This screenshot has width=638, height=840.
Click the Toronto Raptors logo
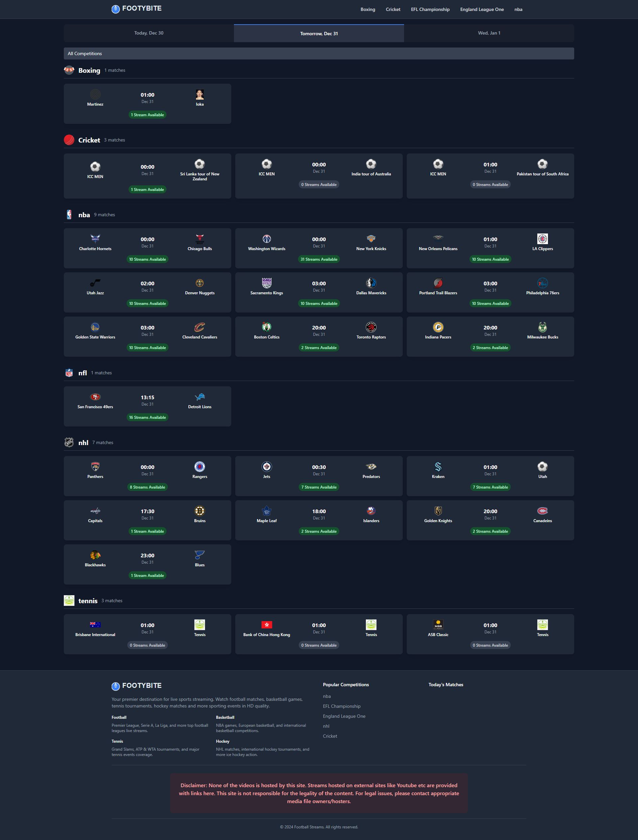pyautogui.click(x=371, y=327)
